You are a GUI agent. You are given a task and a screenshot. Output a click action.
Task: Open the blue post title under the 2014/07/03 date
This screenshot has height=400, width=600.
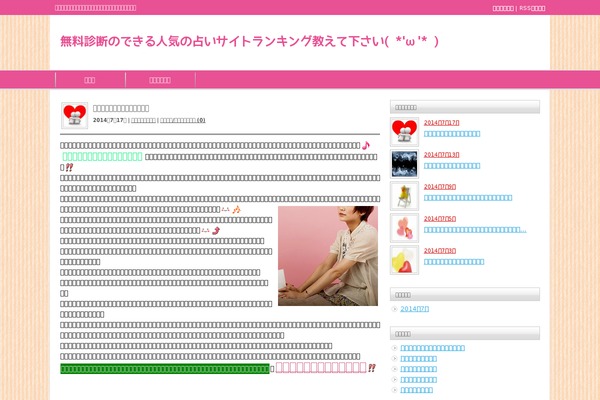454,262
